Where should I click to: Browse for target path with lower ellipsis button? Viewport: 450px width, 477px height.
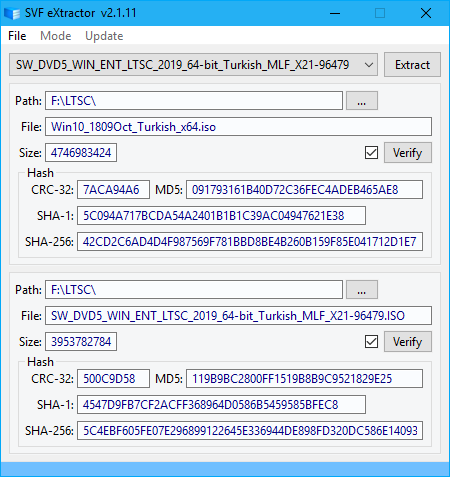362,290
